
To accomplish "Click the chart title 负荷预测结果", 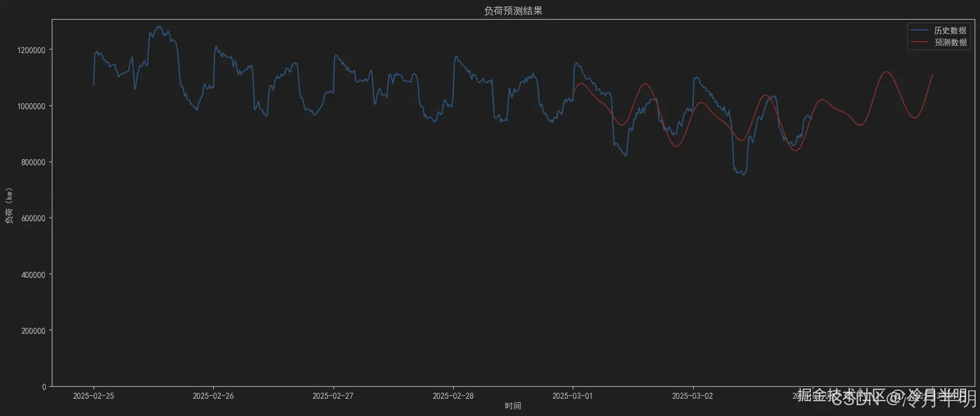I will click(513, 11).
